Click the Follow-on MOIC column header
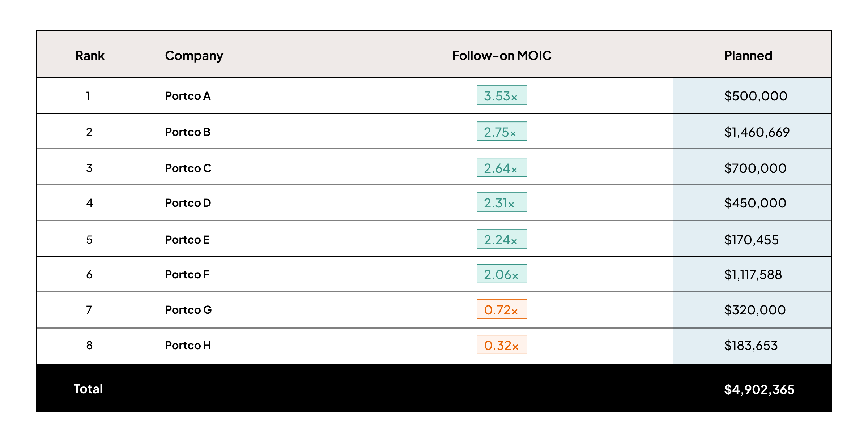Image resolution: width=868 pixels, height=441 pixels. [502, 56]
